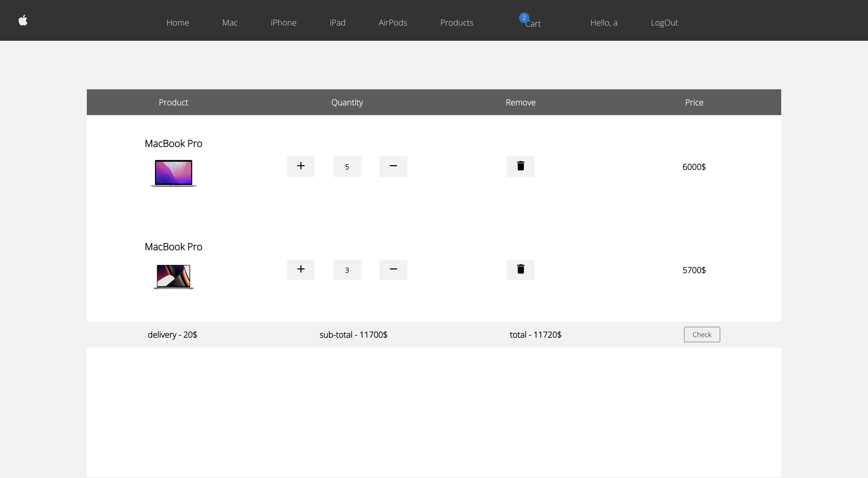
Task: Navigate to the iPad page
Action: pyautogui.click(x=337, y=22)
